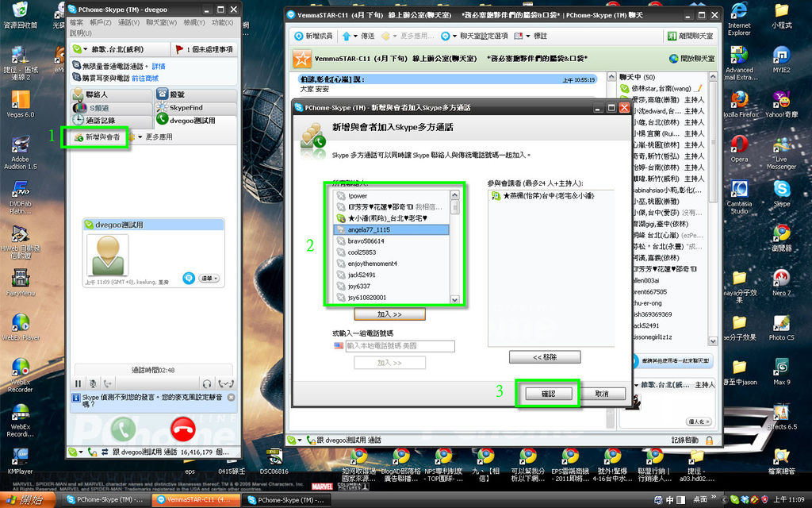Open the Opera desktop icon
This screenshot has width=812, height=508.
[739, 148]
